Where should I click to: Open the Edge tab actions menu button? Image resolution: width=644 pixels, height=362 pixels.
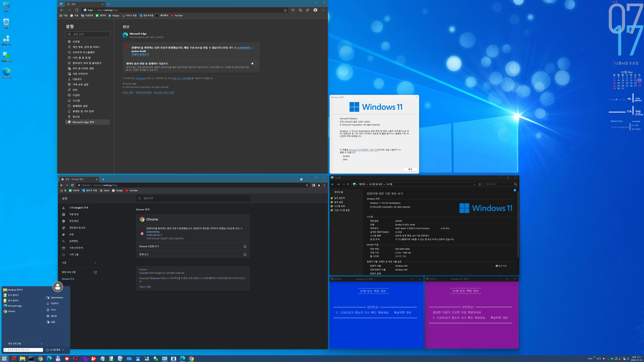(x=61, y=4)
